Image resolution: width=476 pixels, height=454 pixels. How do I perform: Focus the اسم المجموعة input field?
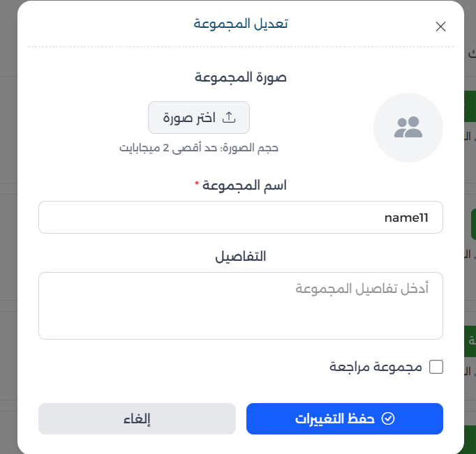(x=241, y=218)
